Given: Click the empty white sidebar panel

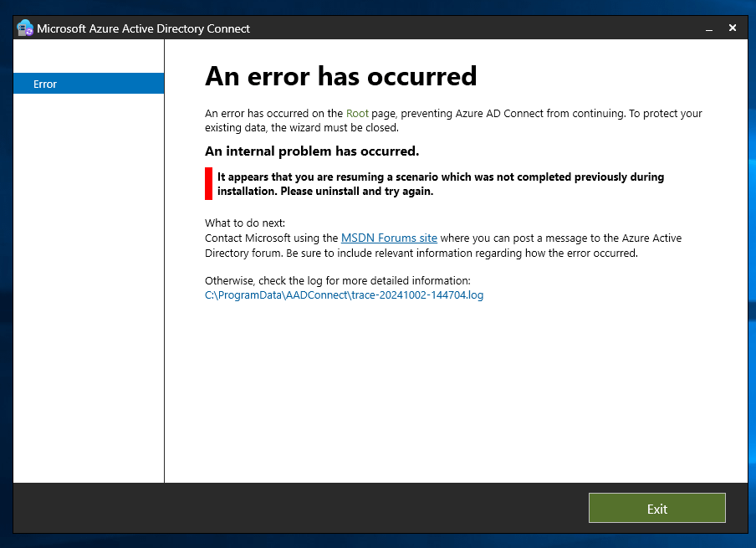Looking at the screenshot, I should point(88,293).
